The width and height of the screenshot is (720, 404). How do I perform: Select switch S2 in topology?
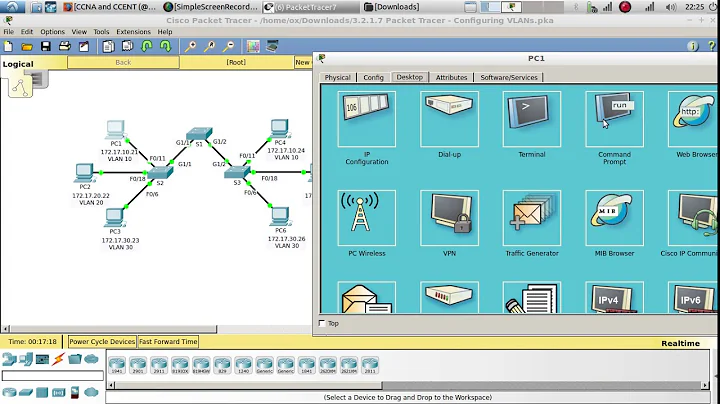click(x=160, y=172)
